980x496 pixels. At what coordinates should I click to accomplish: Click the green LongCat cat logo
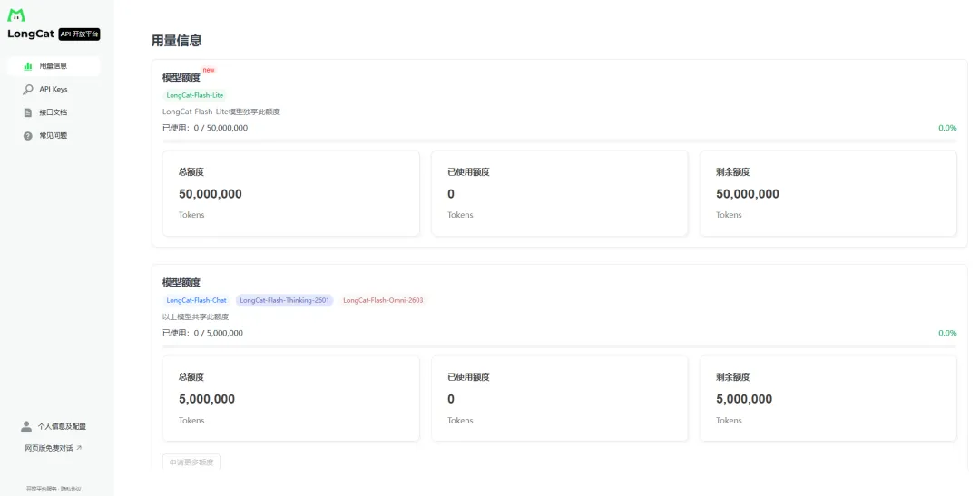(16, 15)
